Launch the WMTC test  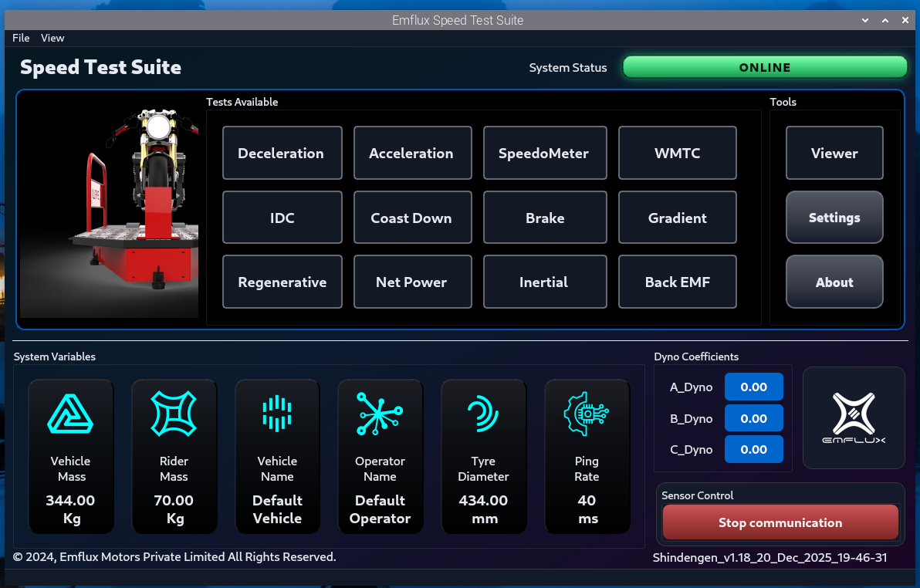678,153
